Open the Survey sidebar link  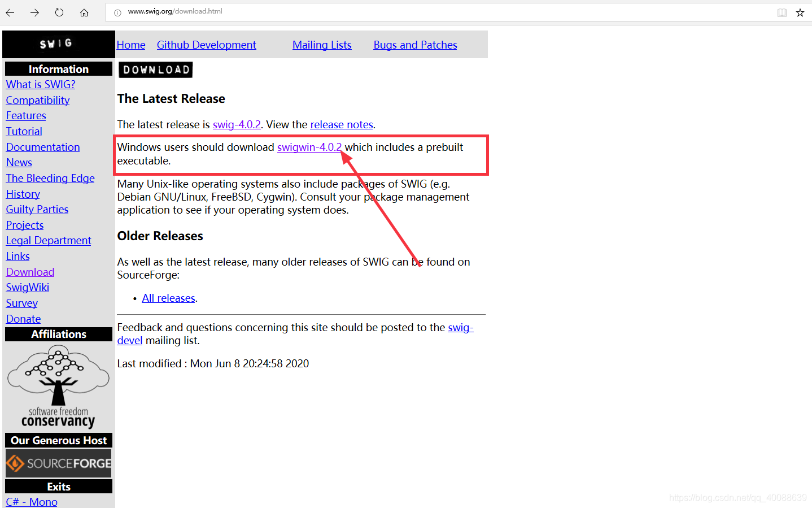tap(21, 303)
